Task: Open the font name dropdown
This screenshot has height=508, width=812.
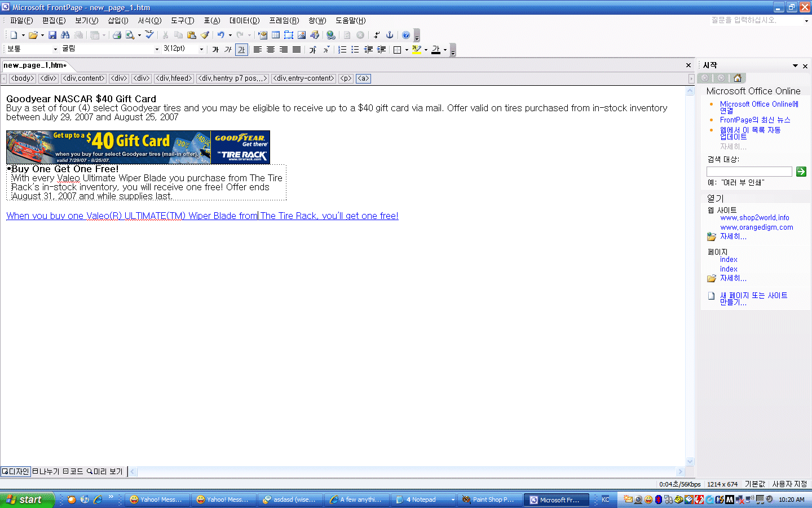Action: (x=157, y=49)
